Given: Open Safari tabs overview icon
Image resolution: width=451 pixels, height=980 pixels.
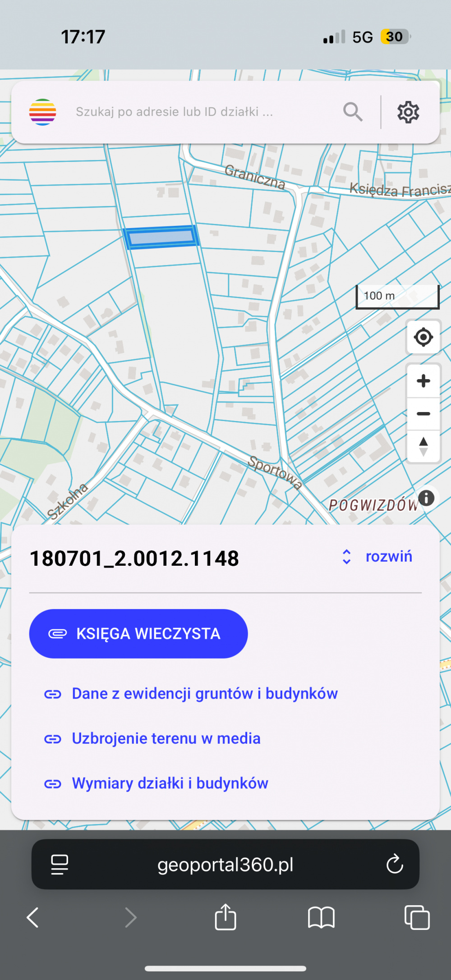Looking at the screenshot, I should (417, 917).
